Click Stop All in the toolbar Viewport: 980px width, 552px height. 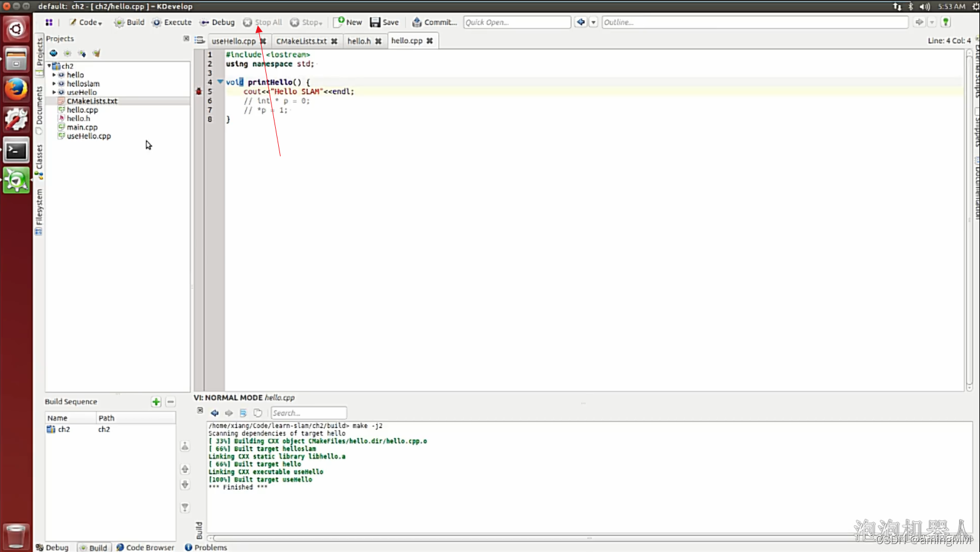pos(262,22)
